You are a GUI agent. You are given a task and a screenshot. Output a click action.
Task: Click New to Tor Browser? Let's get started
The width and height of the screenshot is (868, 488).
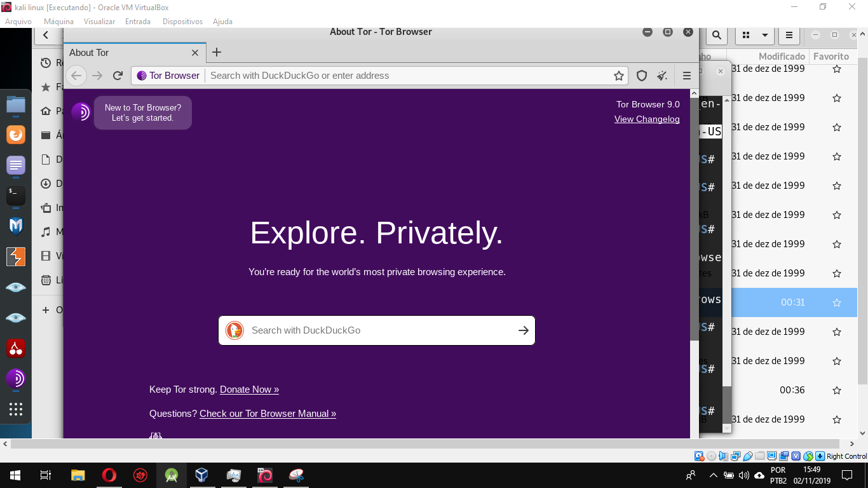click(x=143, y=112)
